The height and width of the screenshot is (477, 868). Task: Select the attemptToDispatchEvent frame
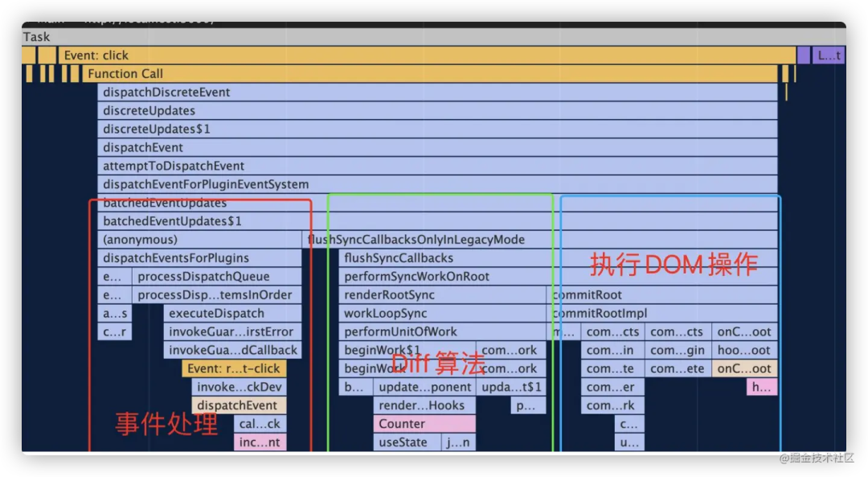437,166
